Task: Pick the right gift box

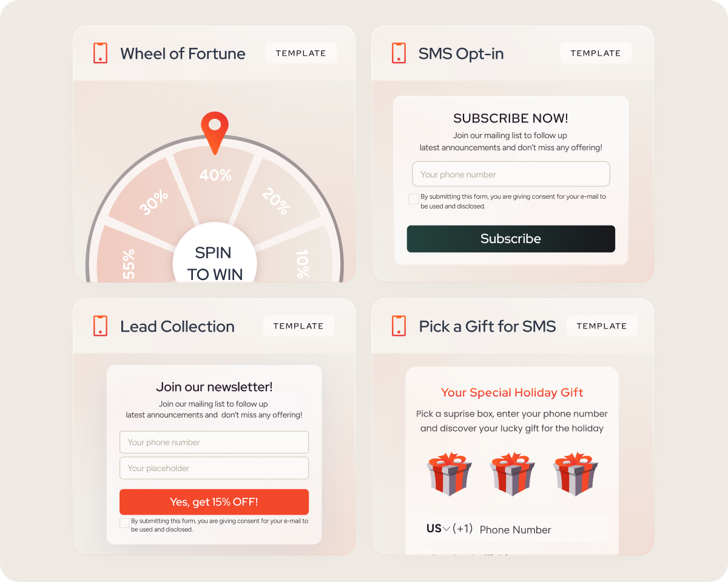Action: tap(576, 473)
